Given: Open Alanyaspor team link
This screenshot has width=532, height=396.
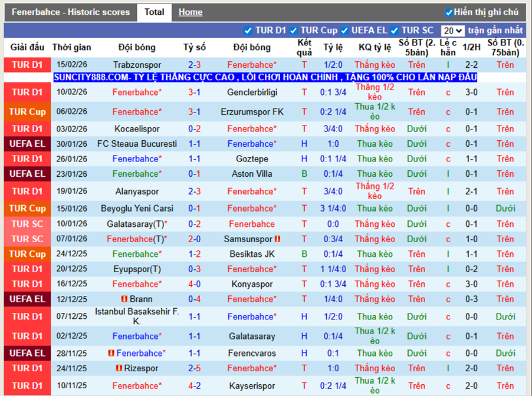Looking at the screenshot, I should click(137, 192).
